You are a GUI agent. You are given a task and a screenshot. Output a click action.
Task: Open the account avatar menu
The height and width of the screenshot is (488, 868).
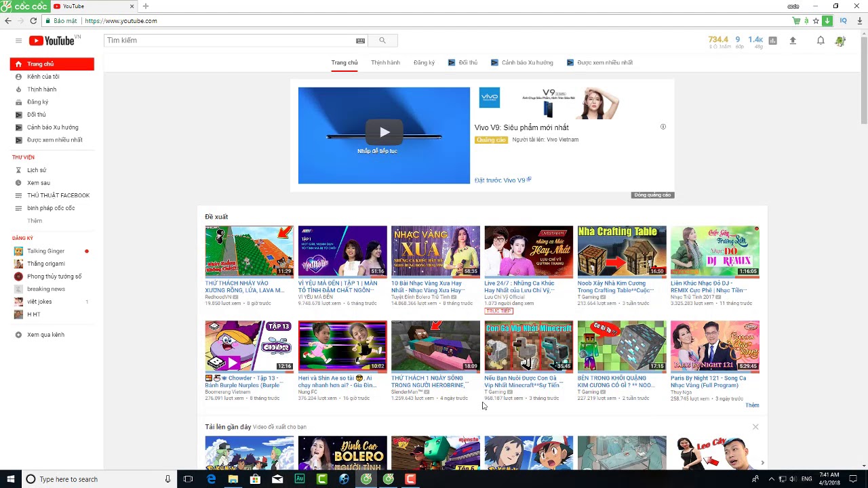[x=841, y=41]
